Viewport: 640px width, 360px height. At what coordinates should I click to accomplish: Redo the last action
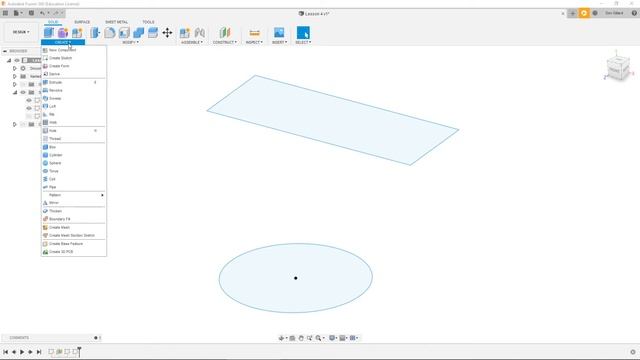pyautogui.click(x=57, y=13)
